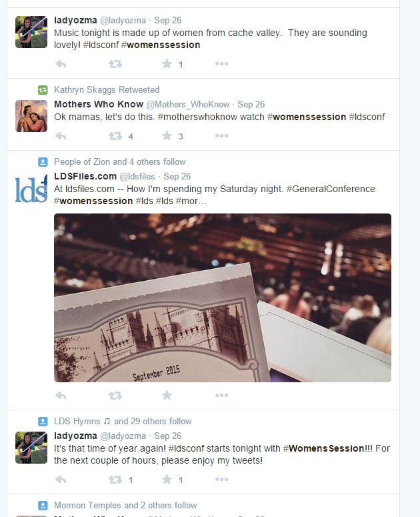Favorite ladyozma's 'time of year again' tweet
Image resolution: width=420 pixels, height=517 pixels.
click(x=167, y=479)
